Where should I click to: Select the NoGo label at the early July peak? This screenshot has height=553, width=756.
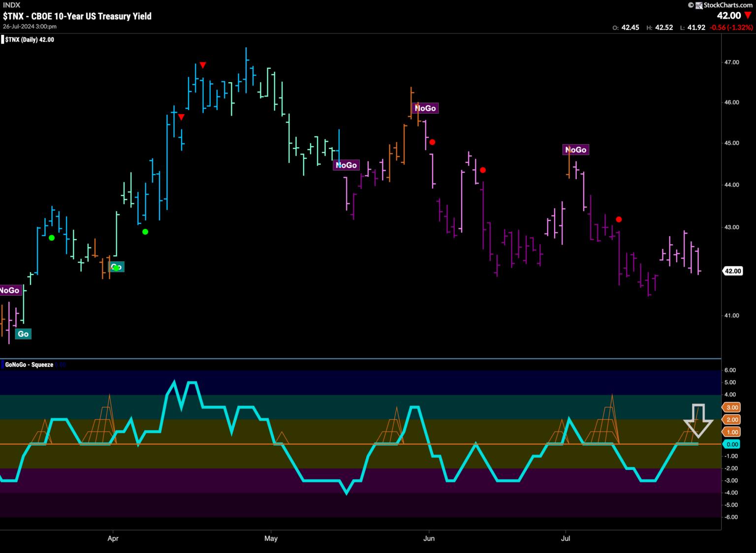pyautogui.click(x=575, y=150)
